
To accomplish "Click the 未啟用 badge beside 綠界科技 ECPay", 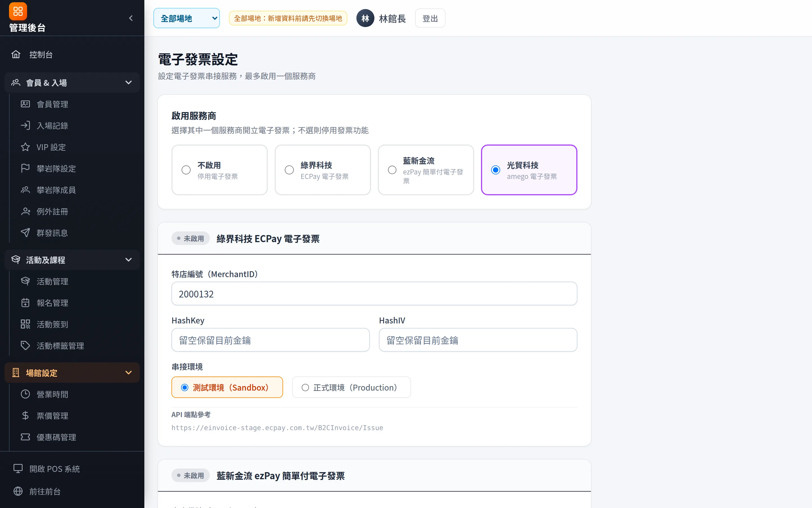I will click(x=190, y=238).
